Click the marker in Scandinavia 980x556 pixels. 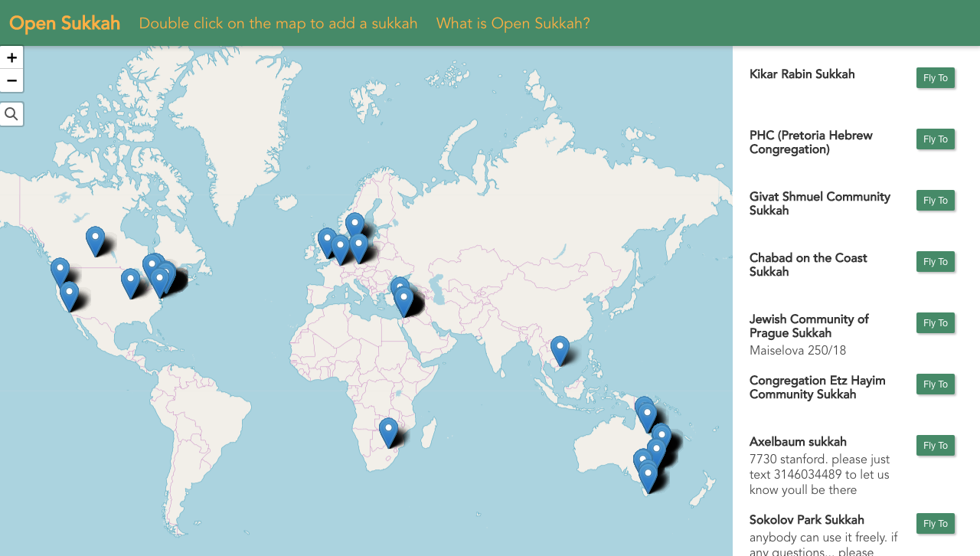click(354, 227)
